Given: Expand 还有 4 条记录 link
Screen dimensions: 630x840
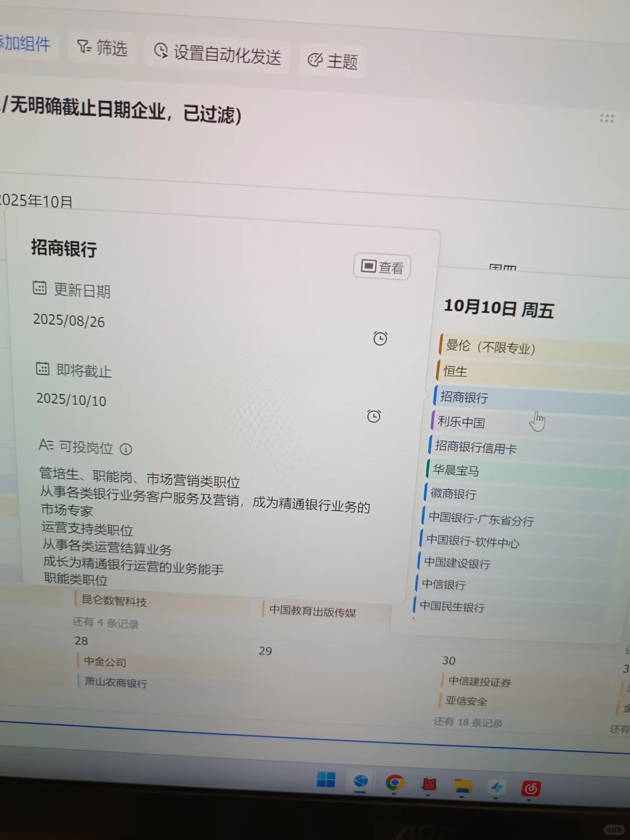Looking at the screenshot, I should [106, 623].
